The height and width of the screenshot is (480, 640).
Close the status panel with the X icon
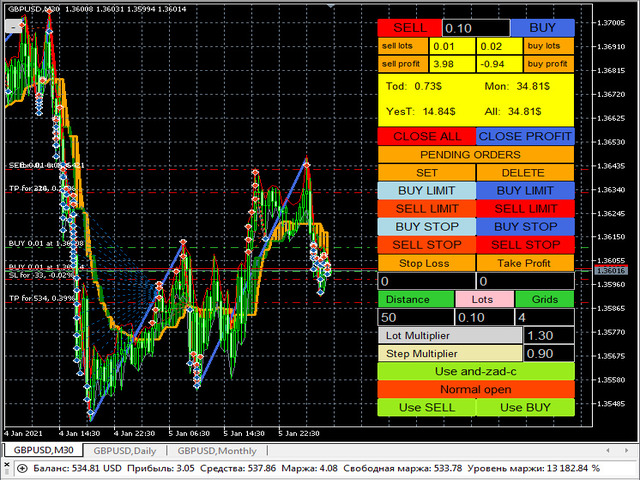[7, 465]
